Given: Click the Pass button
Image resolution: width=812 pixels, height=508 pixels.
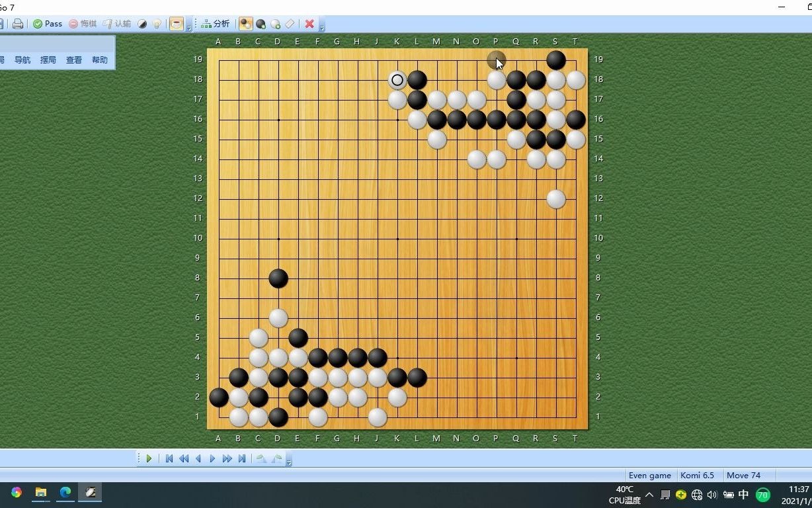Looking at the screenshot, I should (48, 24).
